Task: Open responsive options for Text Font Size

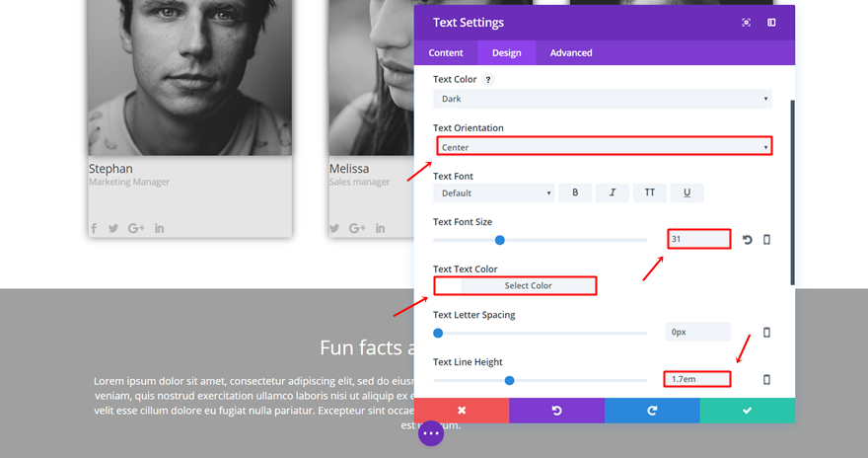Action: click(766, 240)
